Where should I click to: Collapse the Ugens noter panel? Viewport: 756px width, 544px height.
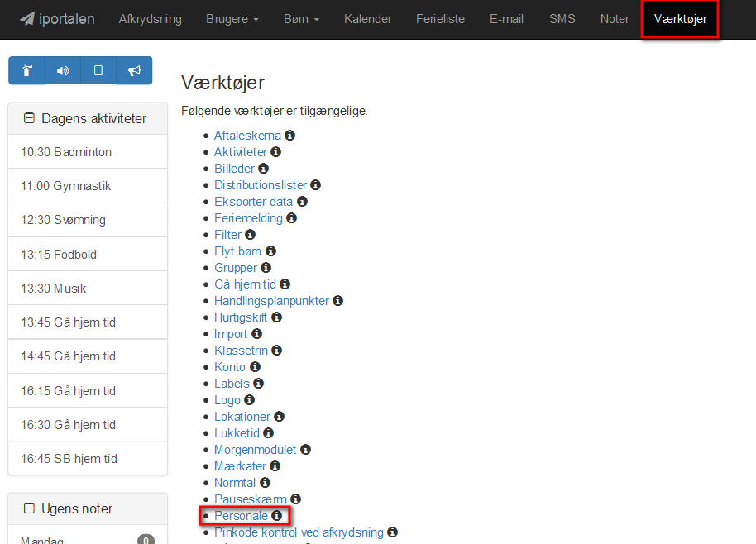[x=30, y=508]
